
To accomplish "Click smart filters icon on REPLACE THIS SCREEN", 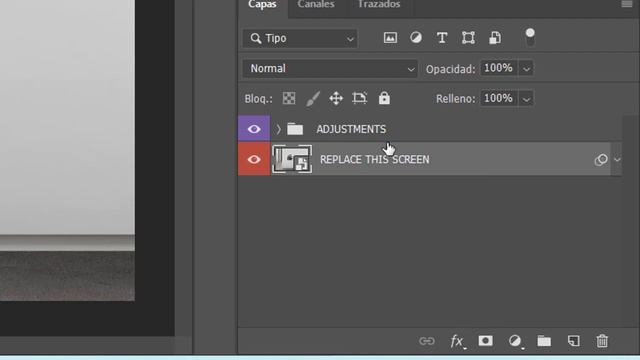I will point(601,160).
